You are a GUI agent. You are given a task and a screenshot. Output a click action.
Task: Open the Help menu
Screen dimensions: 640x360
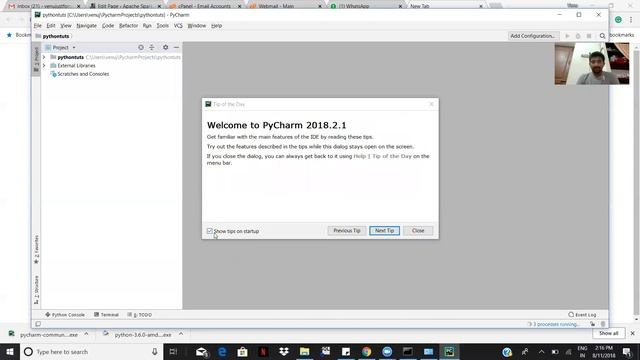click(216, 26)
